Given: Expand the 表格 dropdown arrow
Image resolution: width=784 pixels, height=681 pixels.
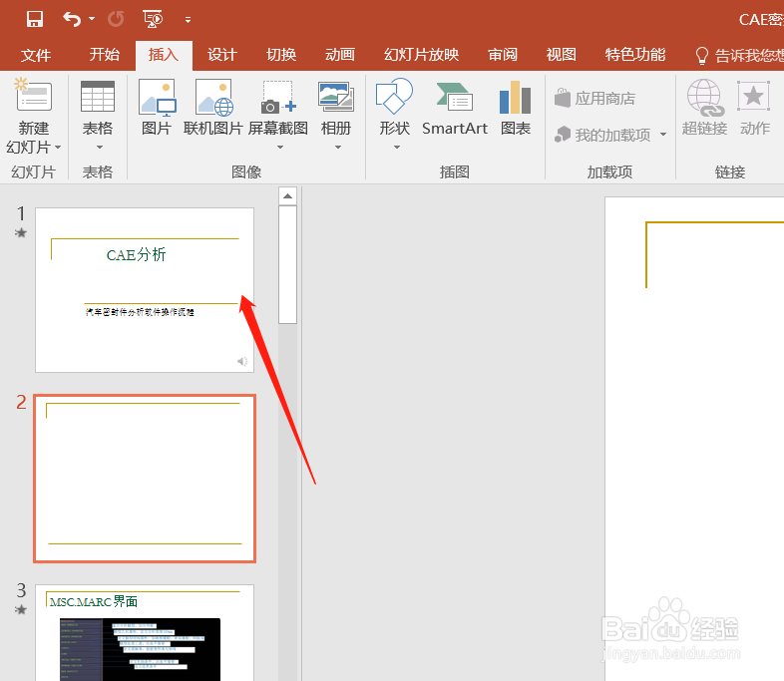Looking at the screenshot, I should coord(100,147).
